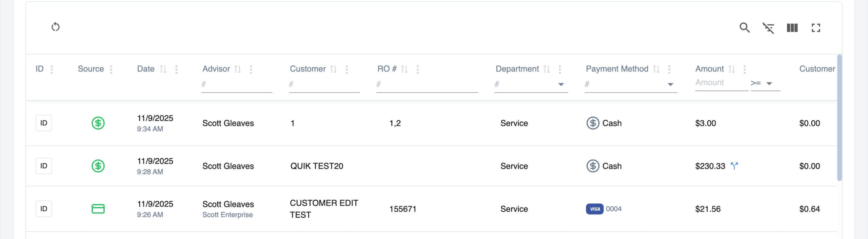This screenshot has height=239, width=868.
Task: Click the ID button for QUIK TEST20 row
Action: (x=44, y=166)
